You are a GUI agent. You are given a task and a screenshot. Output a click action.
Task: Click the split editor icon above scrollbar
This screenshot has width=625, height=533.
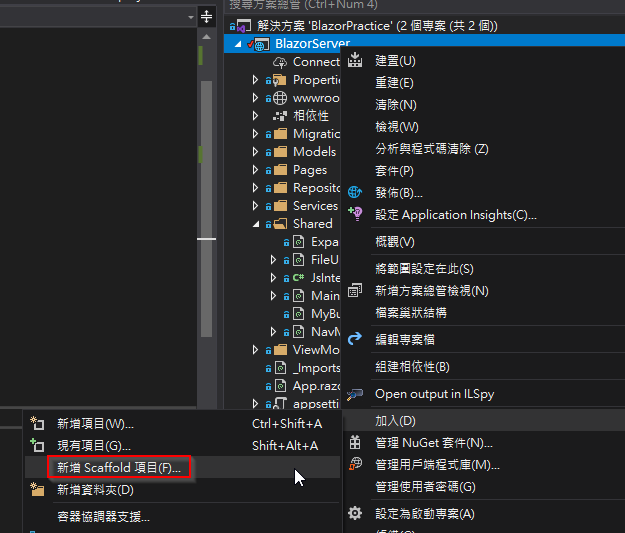click(206, 17)
